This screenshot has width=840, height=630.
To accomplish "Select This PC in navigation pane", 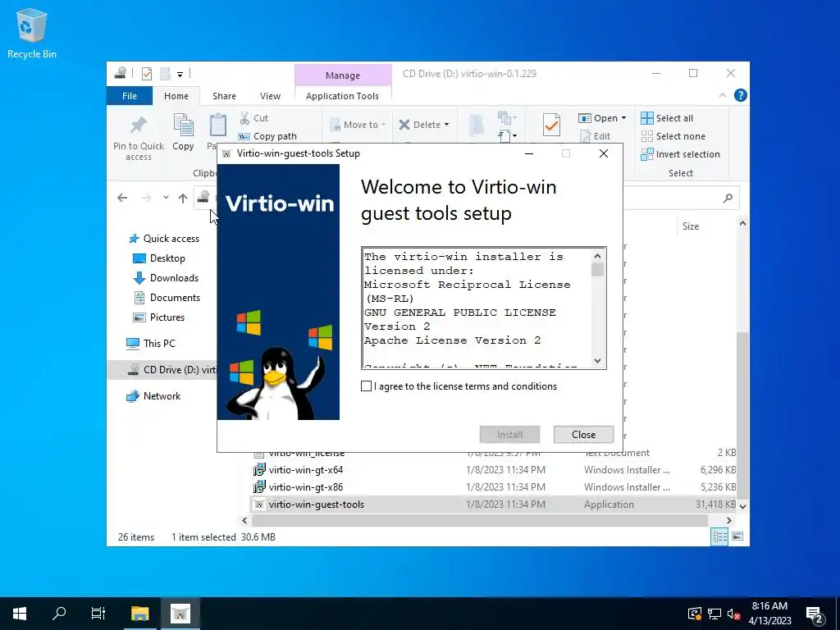I will pos(151,344).
